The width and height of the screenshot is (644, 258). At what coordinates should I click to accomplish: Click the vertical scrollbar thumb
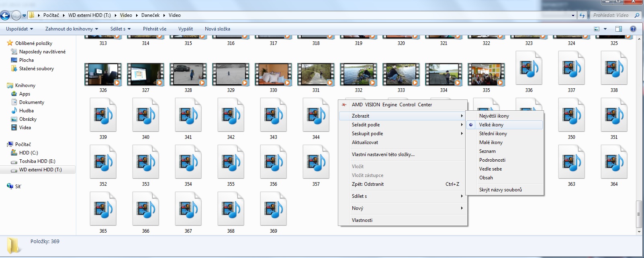pos(639,214)
